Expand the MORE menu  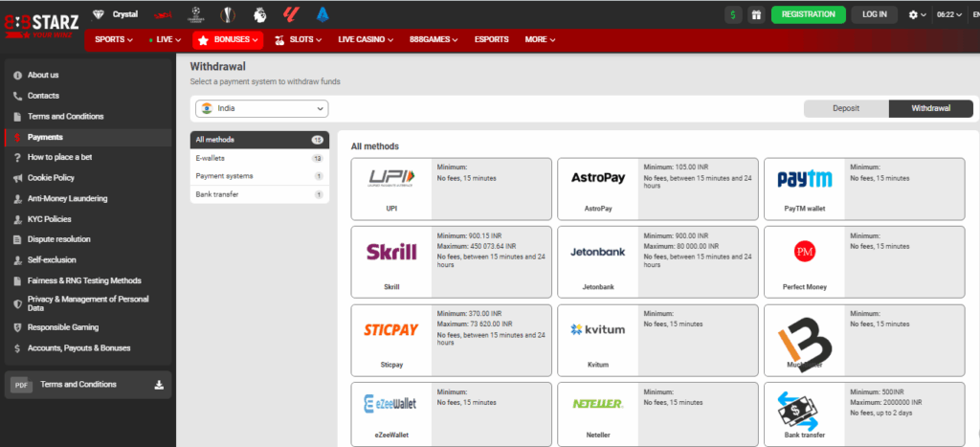(x=540, y=39)
